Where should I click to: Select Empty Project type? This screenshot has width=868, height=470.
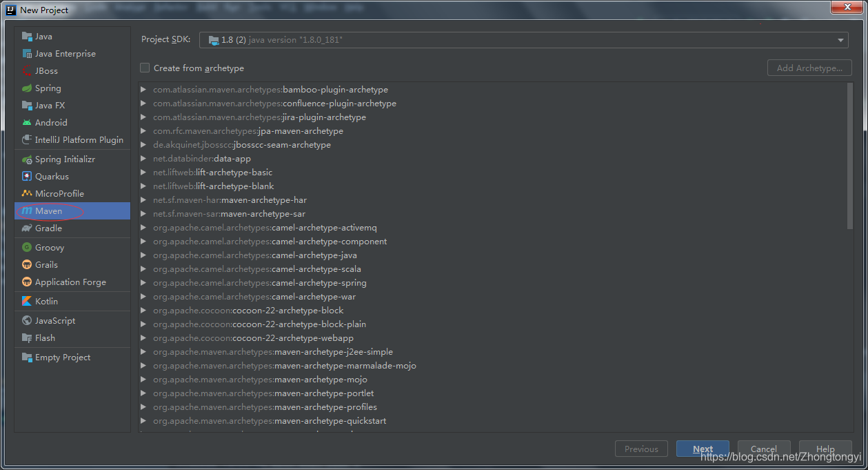click(x=72, y=358)
